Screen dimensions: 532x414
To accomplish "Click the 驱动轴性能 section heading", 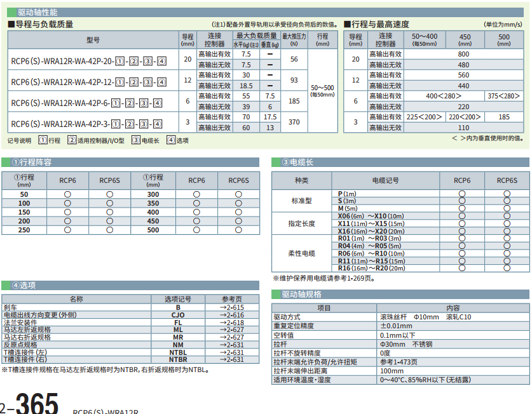I will point(38,13).
